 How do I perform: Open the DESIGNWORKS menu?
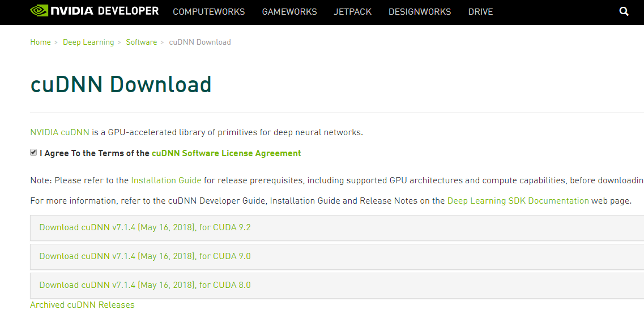[x=419, y=12]
